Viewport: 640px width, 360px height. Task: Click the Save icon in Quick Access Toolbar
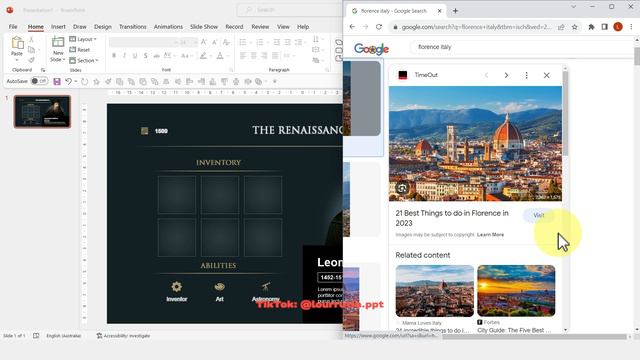[57, 82]
